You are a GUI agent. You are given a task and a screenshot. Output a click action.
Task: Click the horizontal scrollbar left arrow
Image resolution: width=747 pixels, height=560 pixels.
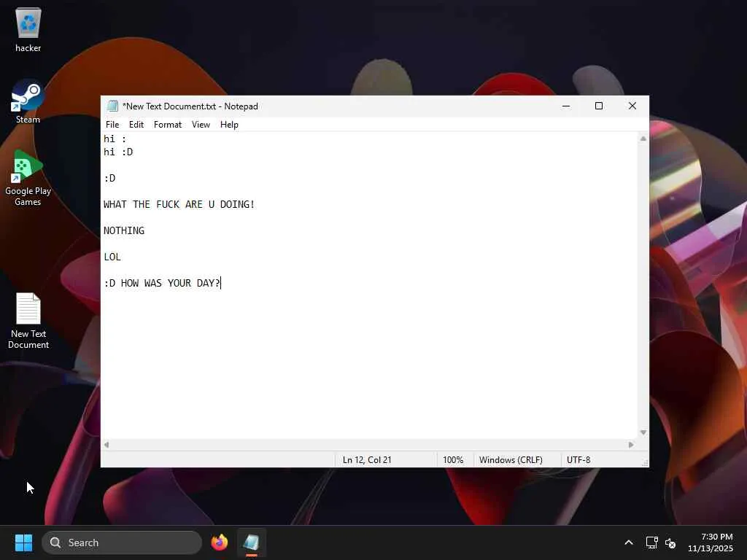pos(107,444)
